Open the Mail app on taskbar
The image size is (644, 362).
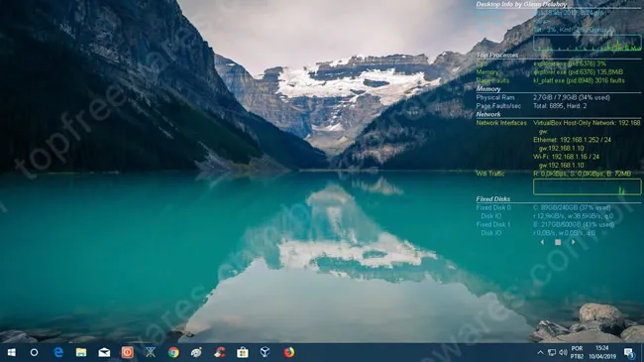tap(104, 352)
